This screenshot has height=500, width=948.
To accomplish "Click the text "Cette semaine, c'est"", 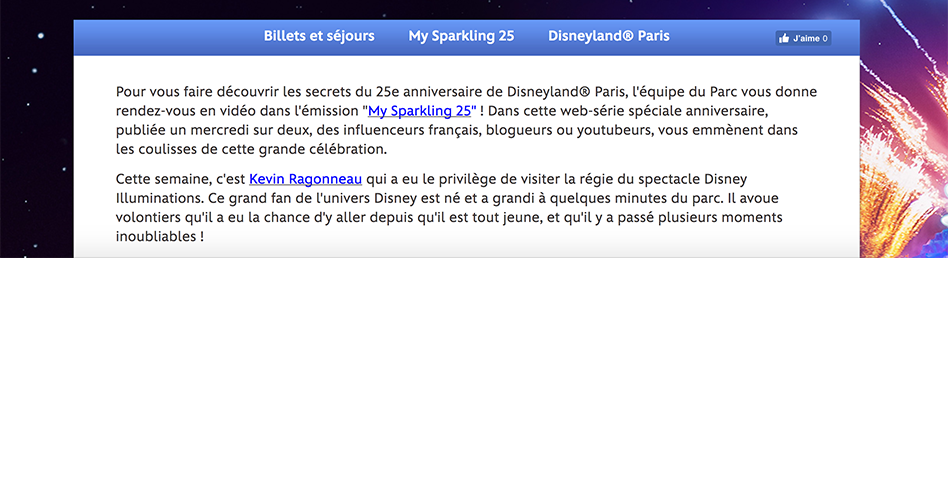I will click(x=181, y=180).
